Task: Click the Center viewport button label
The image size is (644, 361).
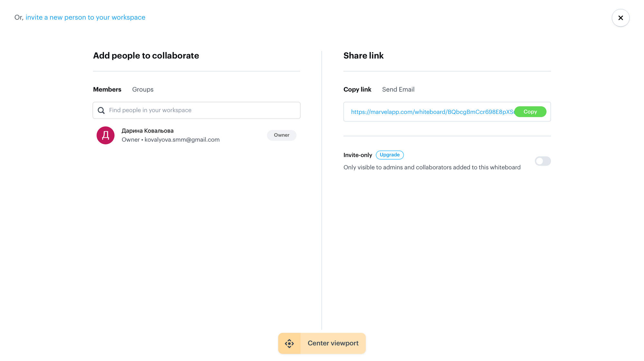Action: [333, 343]
